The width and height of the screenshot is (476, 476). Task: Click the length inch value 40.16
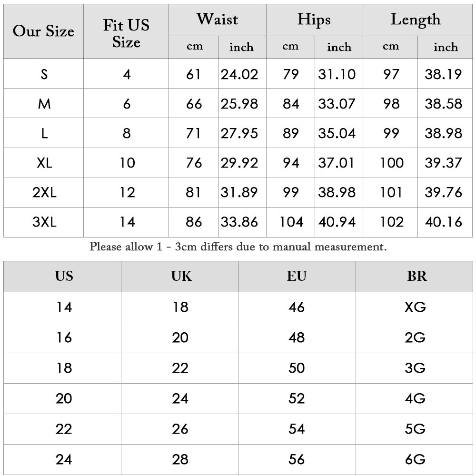[443, 222]
